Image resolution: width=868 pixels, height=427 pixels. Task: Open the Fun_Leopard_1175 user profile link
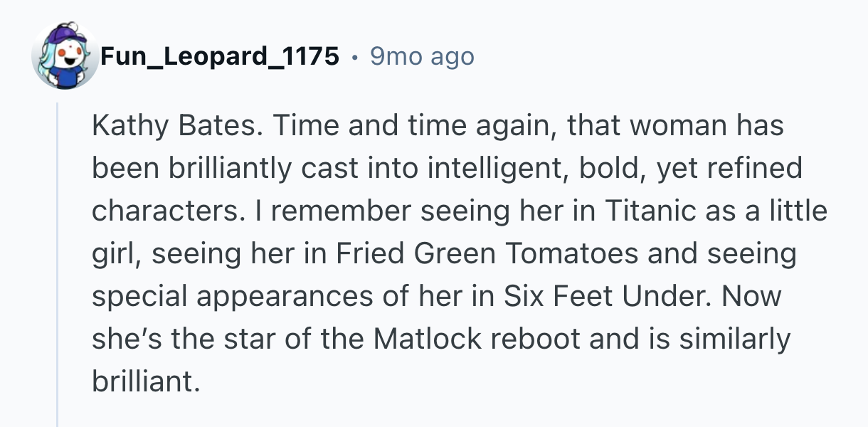point(219,56)
